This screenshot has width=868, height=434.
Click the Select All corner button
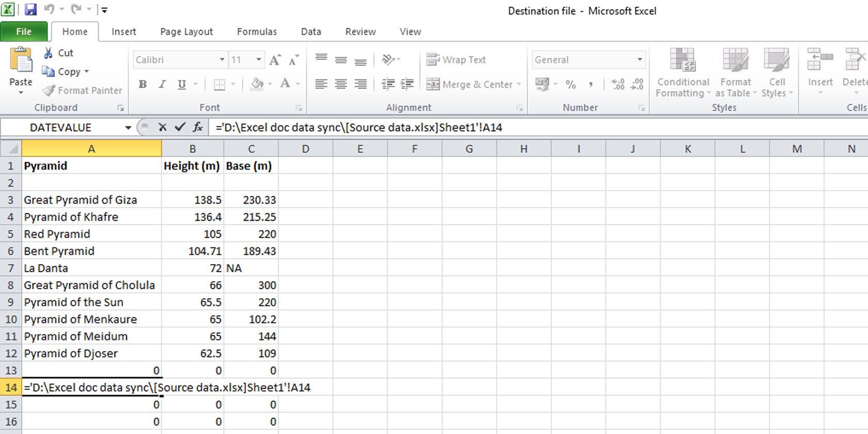tap(11, 149)
